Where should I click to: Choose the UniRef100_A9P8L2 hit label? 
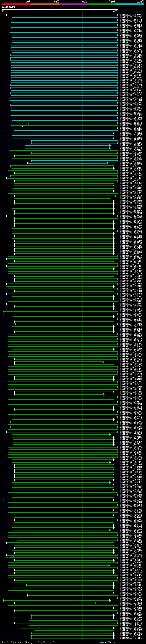click(131, 67)
